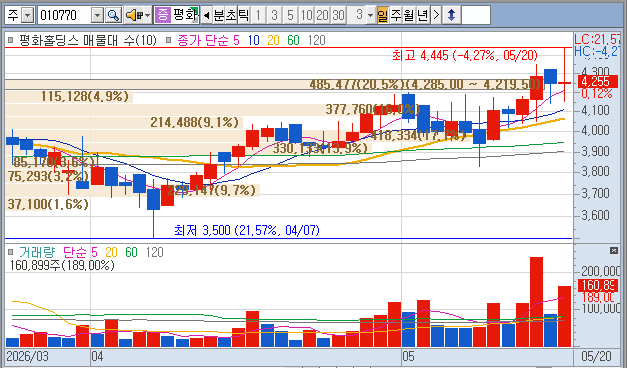Select the 5 interval button

[290, 16]
